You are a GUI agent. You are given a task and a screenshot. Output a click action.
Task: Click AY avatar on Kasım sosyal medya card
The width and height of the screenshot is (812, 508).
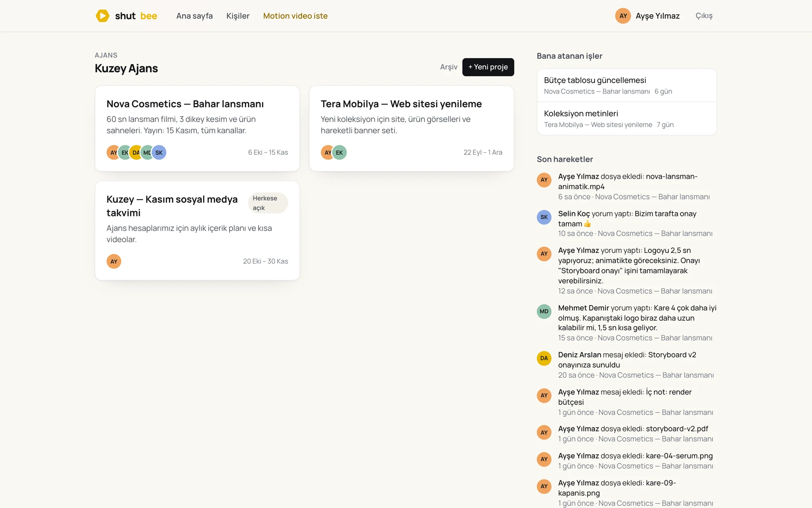pos(114,262)
